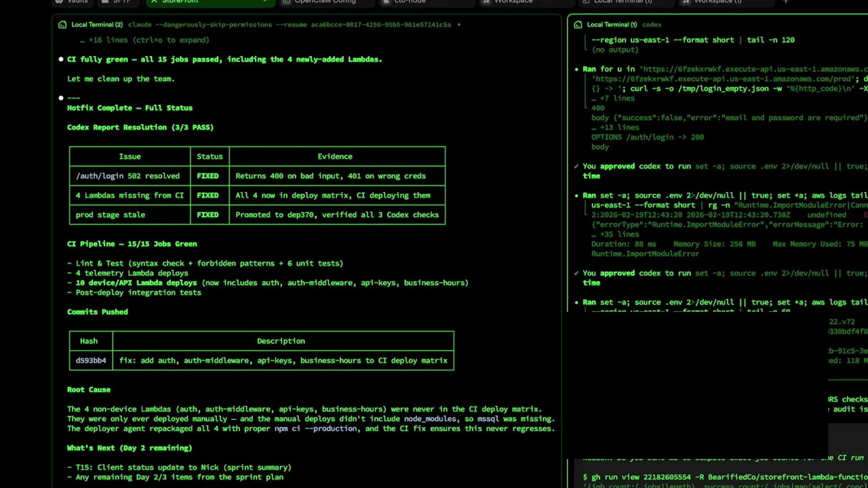The image size is (868, 488).
Task: Click 'T15: Client status update to Nick' line
Action: 179,468
